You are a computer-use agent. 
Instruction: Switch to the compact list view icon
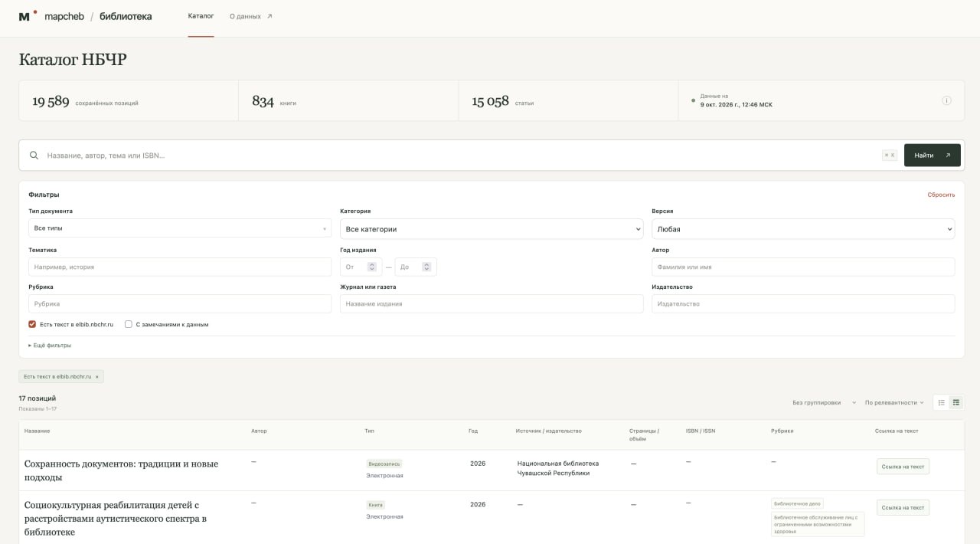pos(941,402)
